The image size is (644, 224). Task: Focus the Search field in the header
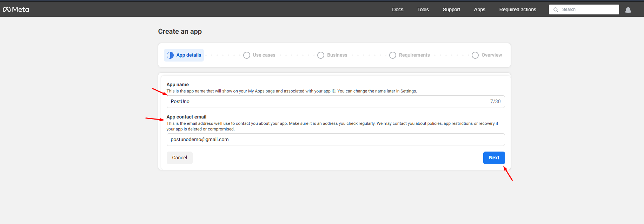[588, 9]
